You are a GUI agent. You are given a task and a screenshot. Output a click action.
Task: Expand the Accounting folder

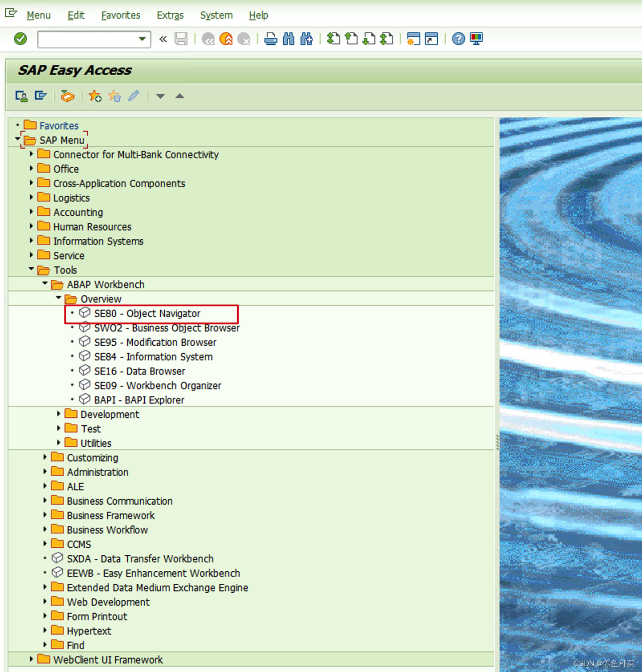pyautogui.click(x=31, y=212)
